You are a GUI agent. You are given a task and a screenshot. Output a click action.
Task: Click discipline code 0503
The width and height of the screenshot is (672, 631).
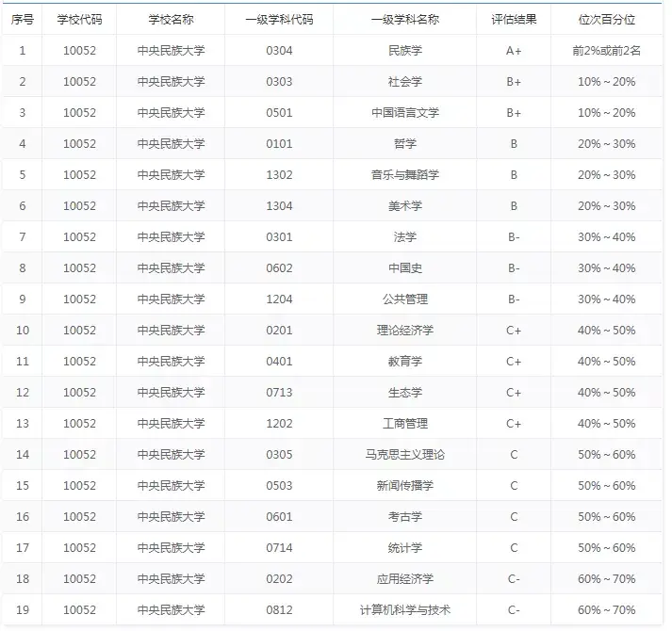point(279,485)
